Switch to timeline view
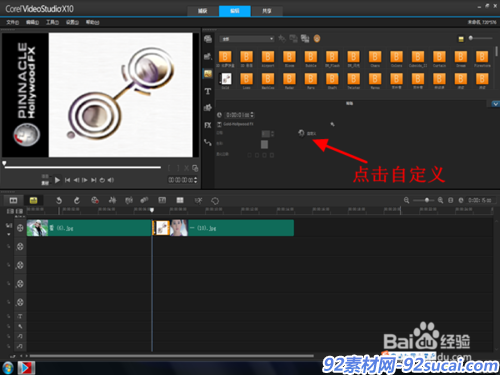Screen dimensions: 500x375 coord(33,200)
